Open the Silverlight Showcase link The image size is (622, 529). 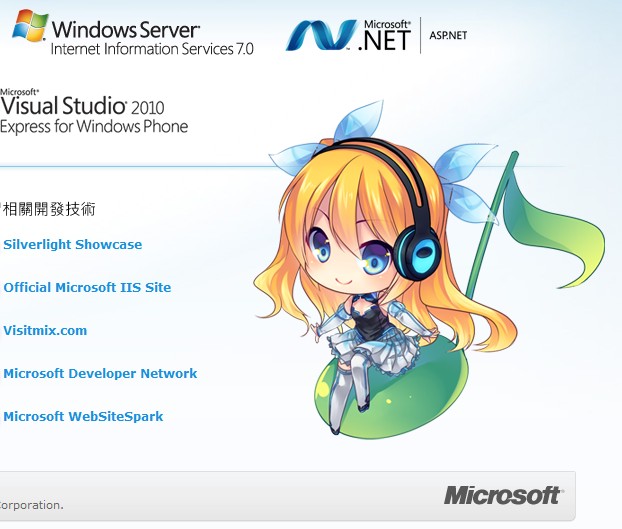[73, 245]
